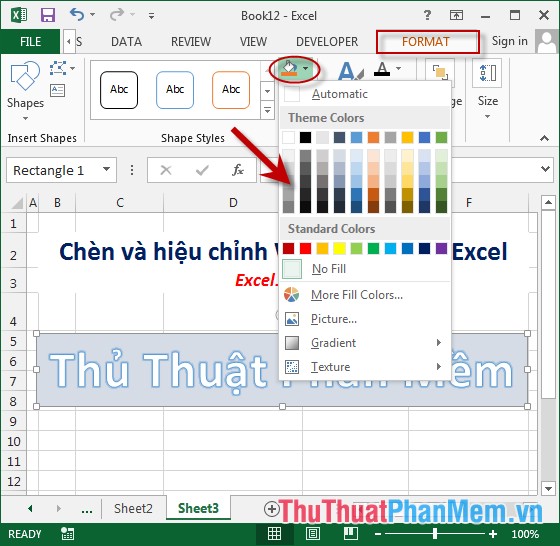Select the orange outline Abc shape style
Screen dimensions: 560x546
[x=231, y=90]
